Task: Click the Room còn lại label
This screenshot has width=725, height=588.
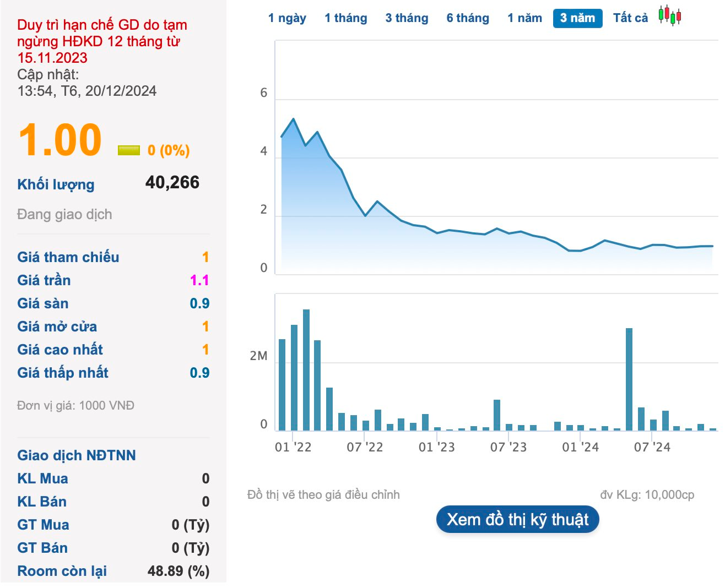Action: (x=62, y=571)
